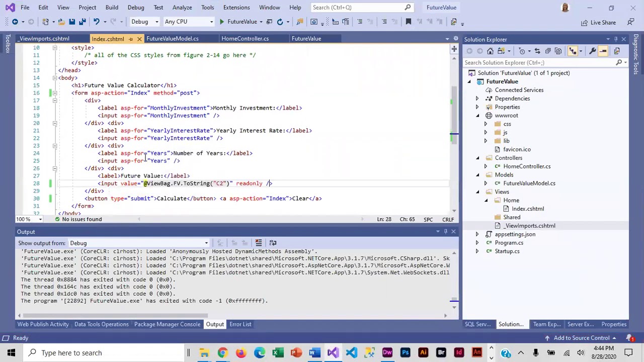Screen dimensions: 644x362
Task: Open Live Share
Action: pyautogui.click(x=598, y=22)
